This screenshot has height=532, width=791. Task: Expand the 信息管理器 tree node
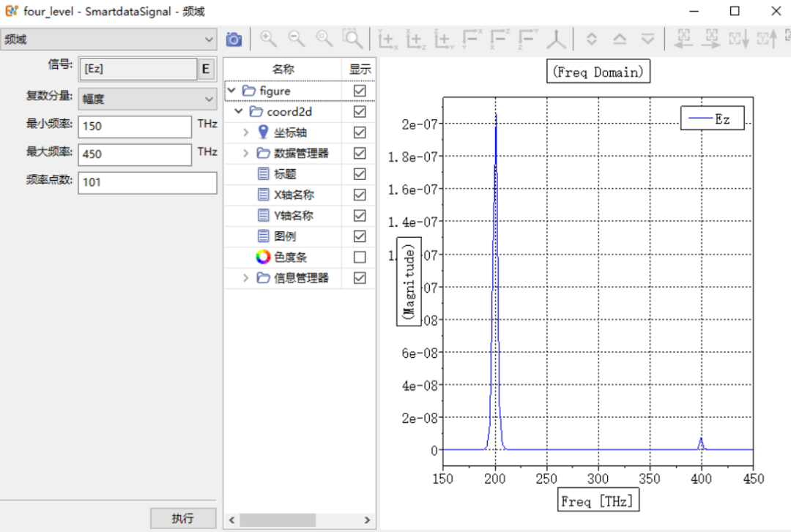click(245, 278)
